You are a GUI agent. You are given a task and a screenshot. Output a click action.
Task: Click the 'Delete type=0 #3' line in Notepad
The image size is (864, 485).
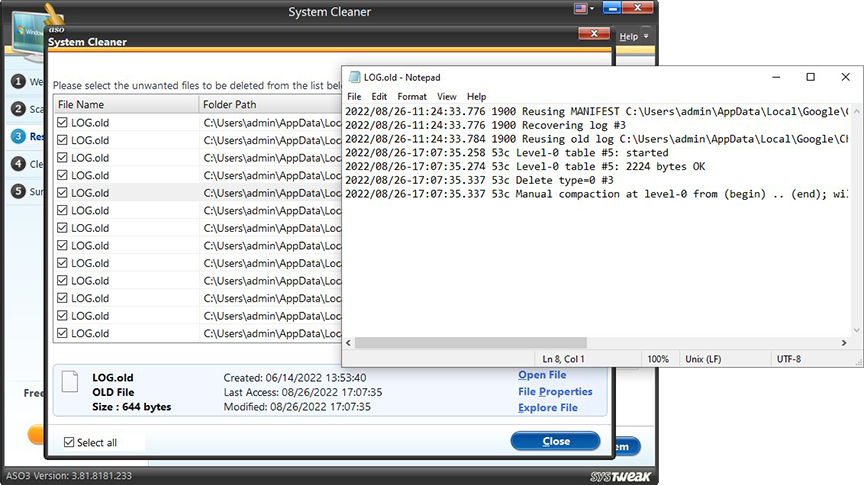coord(479,180)
